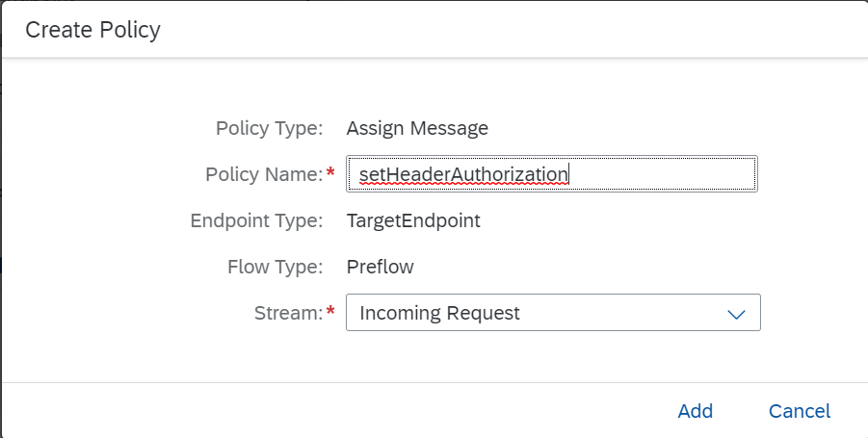
Task: Click the Policy Name label
Action: coord(263,174)
